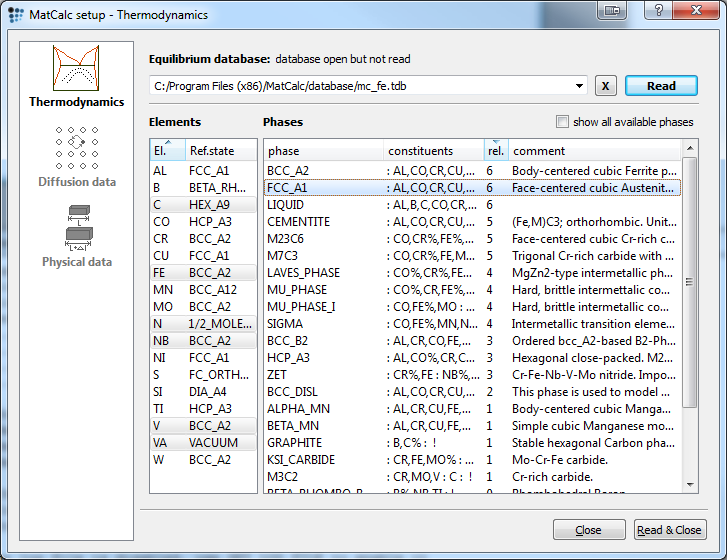Click the title bar help question mark
The height and width of the screenshot is (560, 727).
[x=656, y=10]
